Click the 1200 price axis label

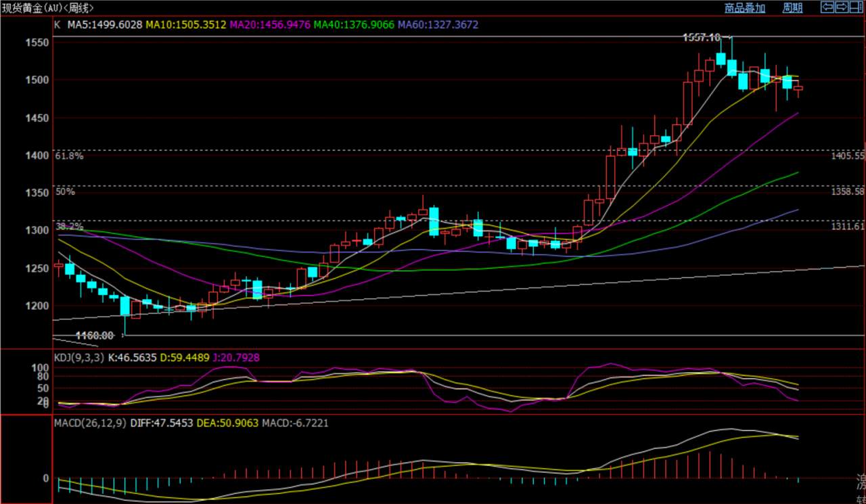click(37, 305)
